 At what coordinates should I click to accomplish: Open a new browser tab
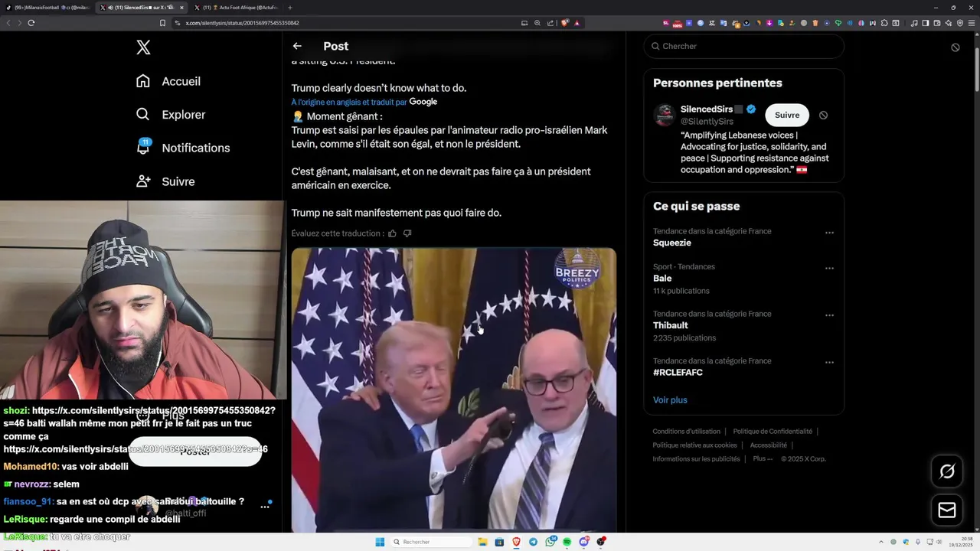point(289,8)
